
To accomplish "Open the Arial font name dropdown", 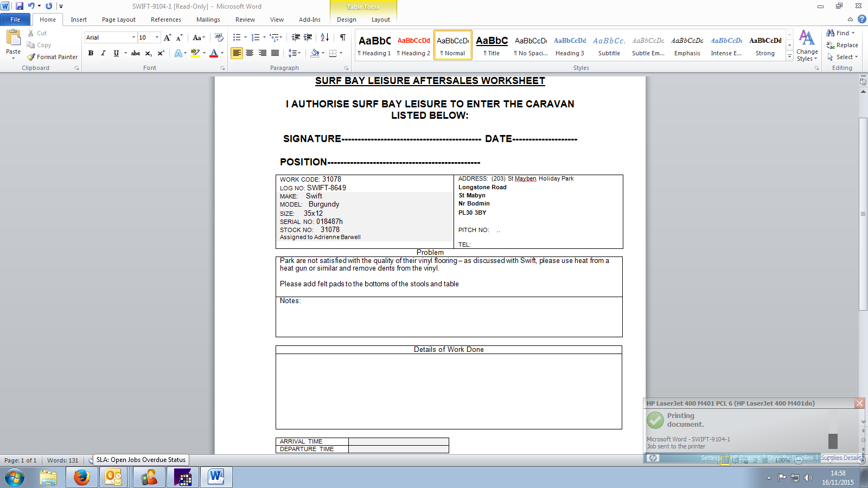I will pos(133,37).
